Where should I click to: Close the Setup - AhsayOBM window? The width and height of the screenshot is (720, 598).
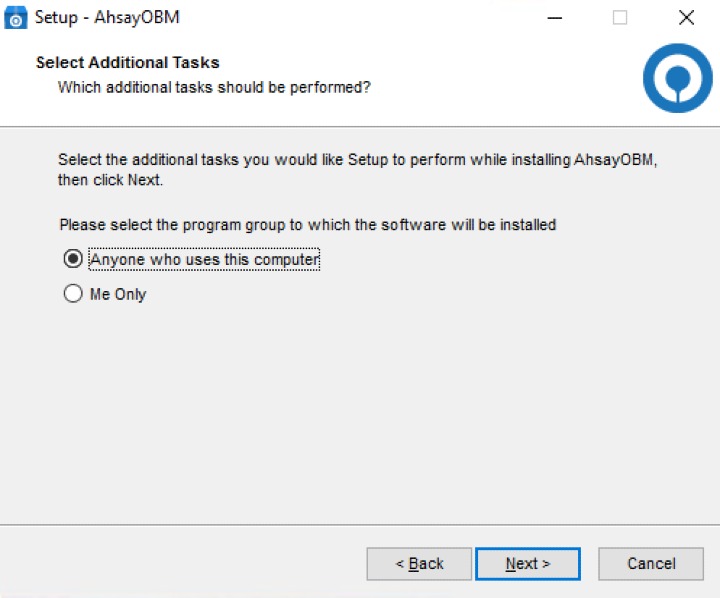tap(686, 18)
